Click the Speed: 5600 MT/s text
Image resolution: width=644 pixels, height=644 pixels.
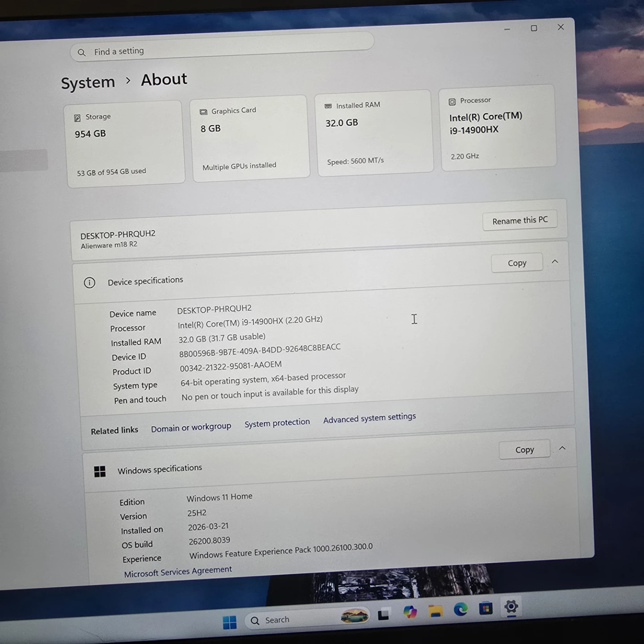pyautogui.click(x=356, y=161)
